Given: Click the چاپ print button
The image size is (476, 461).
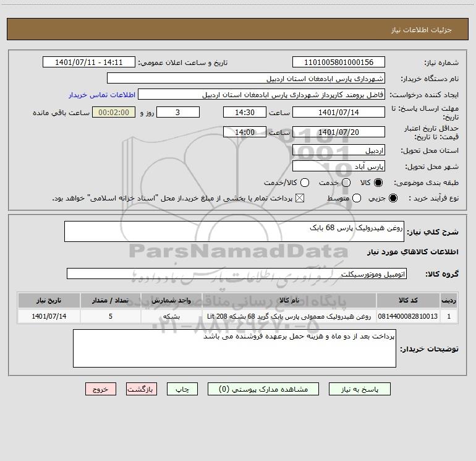Looking at the screenshot, I should point(182,389).
